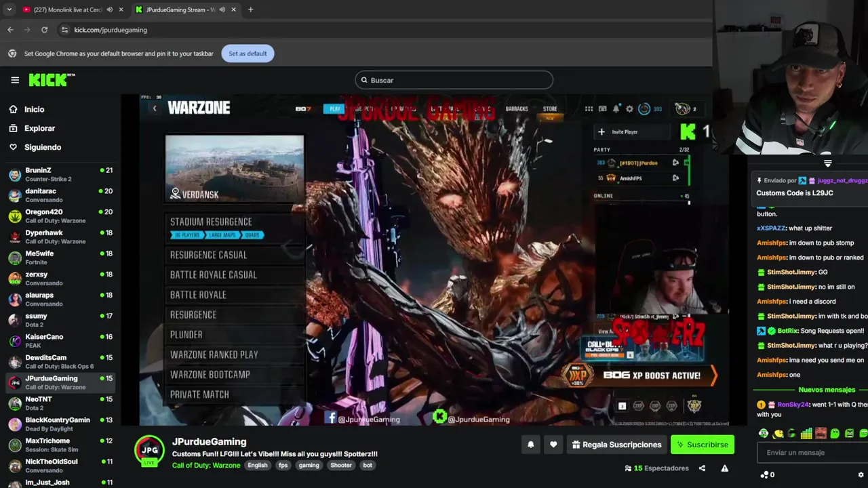The width and height of the screenshot is (868, 488).
Task: Open alauraps channel in sidebar
Action: point(60,300)
